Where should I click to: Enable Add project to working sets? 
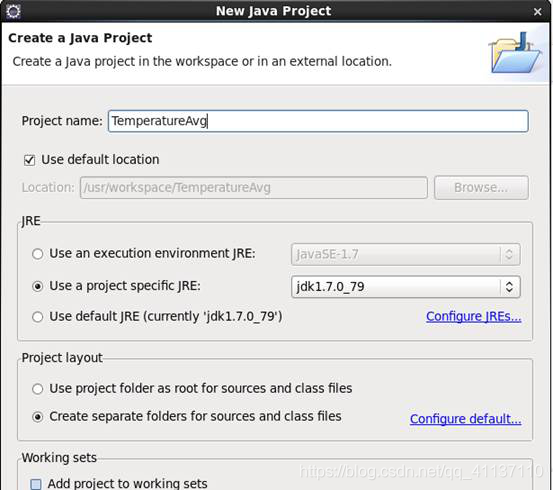coord(36,484)
